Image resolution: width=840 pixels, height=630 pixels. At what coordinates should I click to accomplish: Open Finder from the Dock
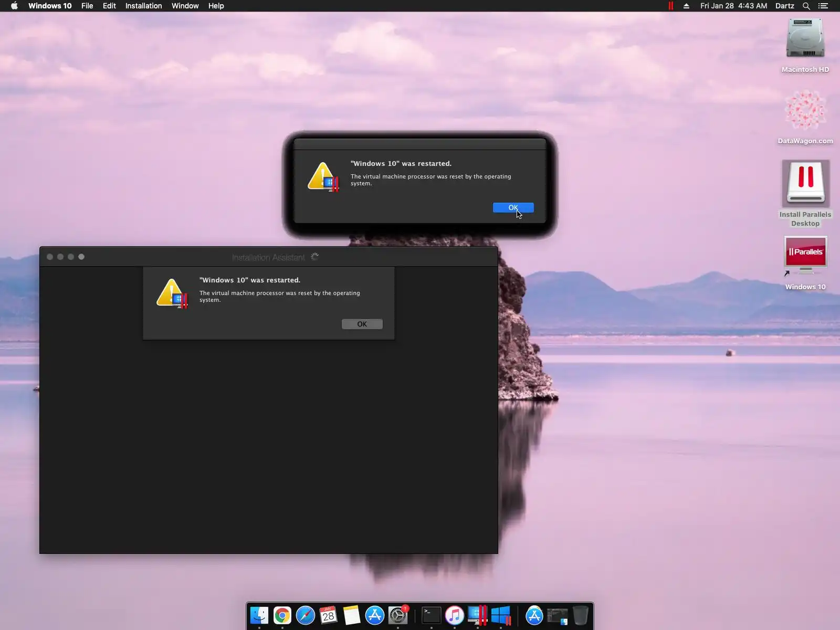pos(259,615)
